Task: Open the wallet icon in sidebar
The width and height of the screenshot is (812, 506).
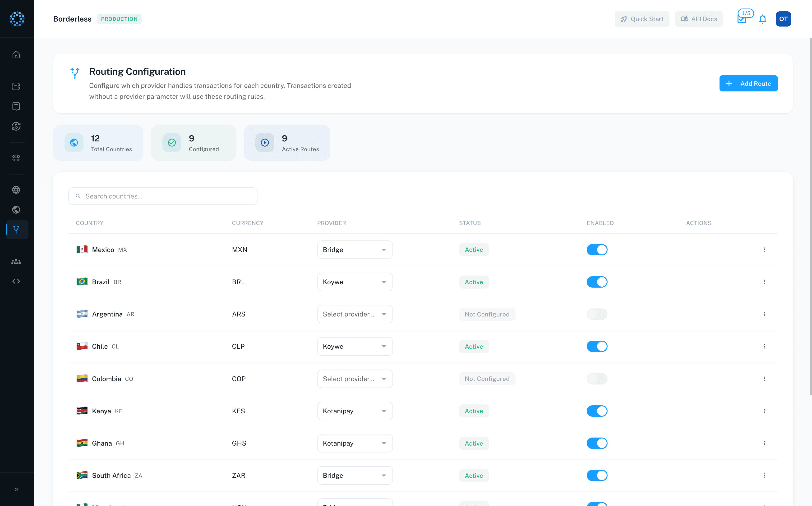Action: (16, 86)
